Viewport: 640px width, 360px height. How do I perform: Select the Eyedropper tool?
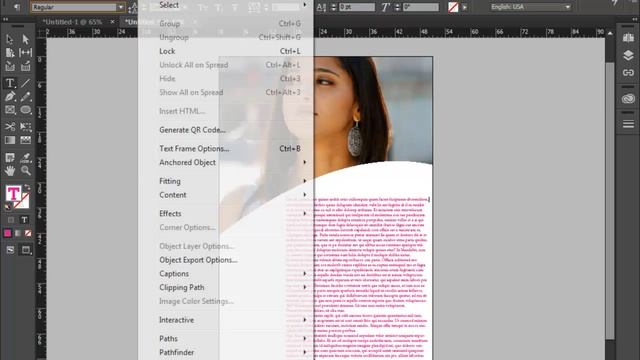pyautogui.click(x=26, y=158)
